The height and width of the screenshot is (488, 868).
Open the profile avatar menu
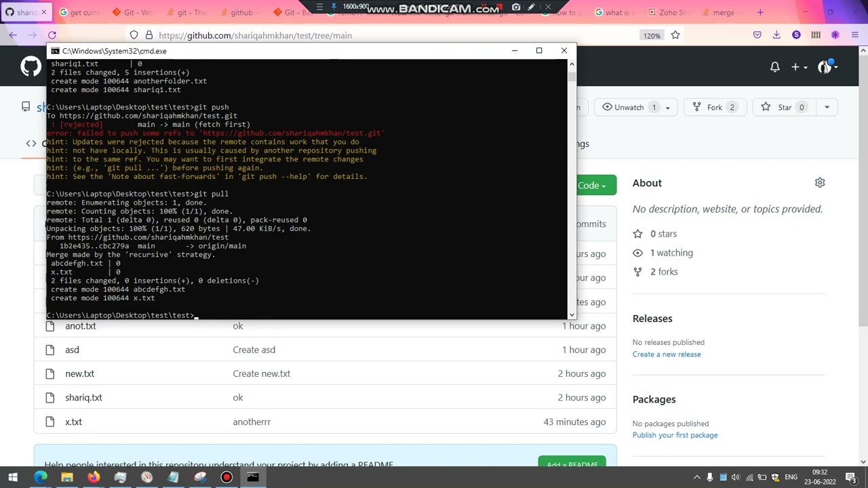coord(827,66)
